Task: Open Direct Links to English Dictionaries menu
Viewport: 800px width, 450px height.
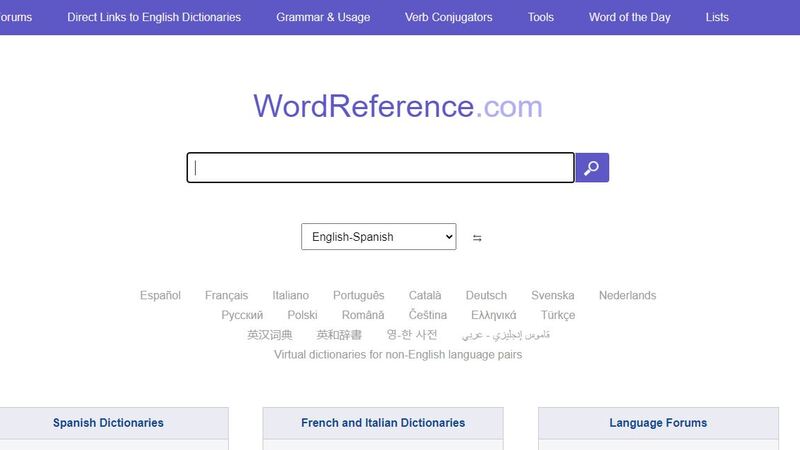Action: (x=154, y=17)
